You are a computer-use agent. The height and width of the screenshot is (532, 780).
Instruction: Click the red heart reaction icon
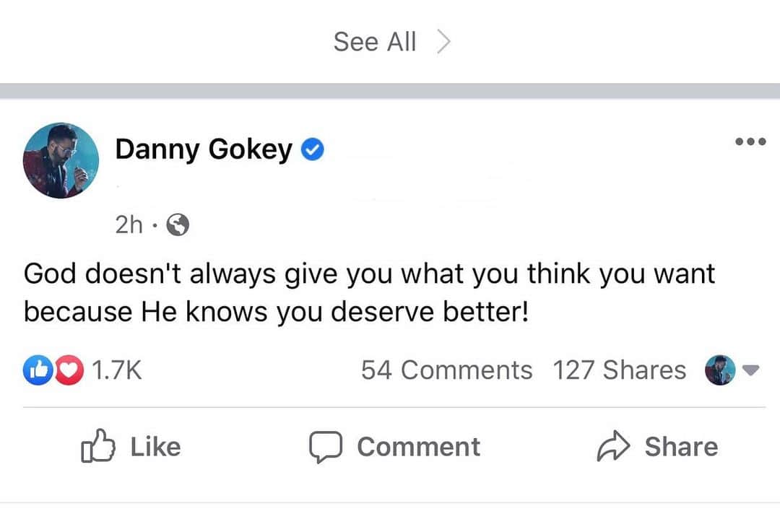69,370
